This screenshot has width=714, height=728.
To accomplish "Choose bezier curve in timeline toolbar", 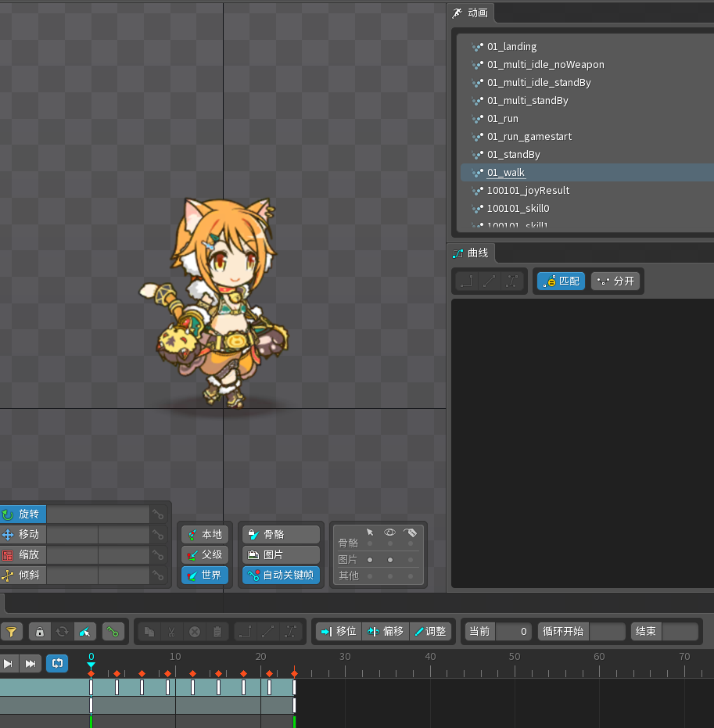I will (x=291, y=632).
